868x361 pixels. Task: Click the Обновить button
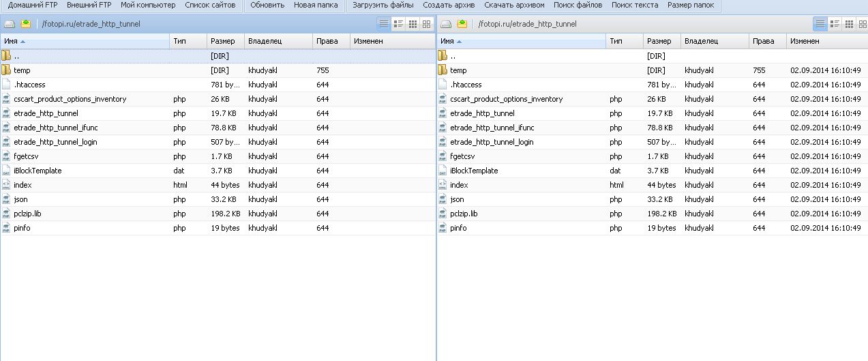click(267, 5)
